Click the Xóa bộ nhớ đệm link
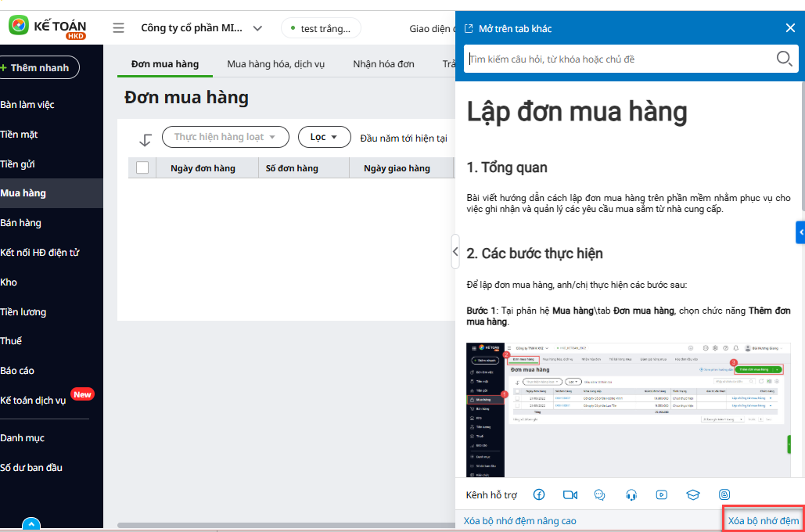805x532 pixels. click(x=764, y=520)
